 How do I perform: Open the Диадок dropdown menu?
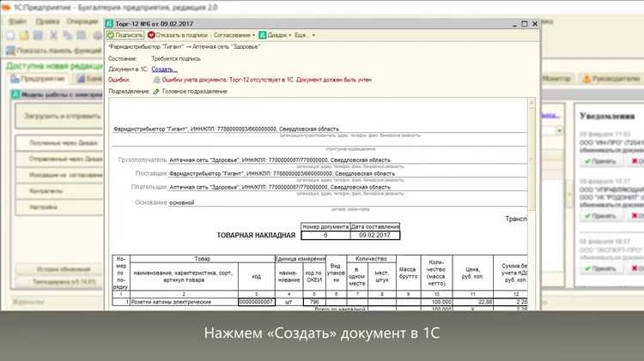(275, 35)
